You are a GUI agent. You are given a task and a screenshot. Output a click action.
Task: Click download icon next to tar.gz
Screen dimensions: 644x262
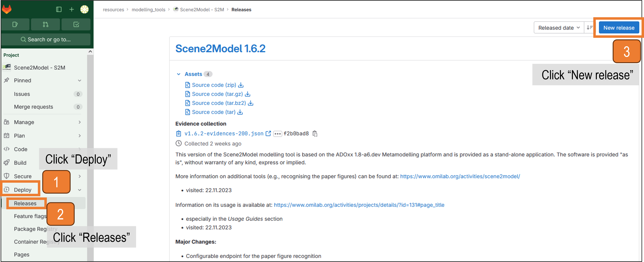[248, 94]
